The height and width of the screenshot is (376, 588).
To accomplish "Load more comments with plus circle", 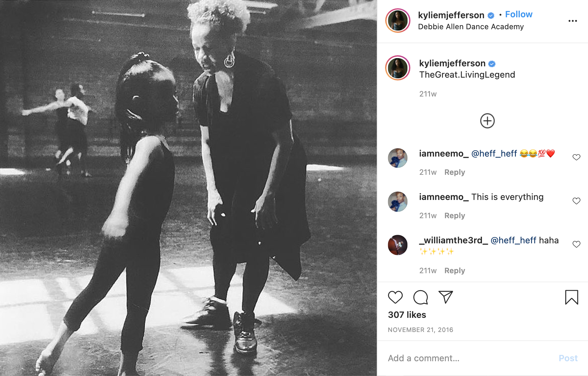I will (487, 121).
